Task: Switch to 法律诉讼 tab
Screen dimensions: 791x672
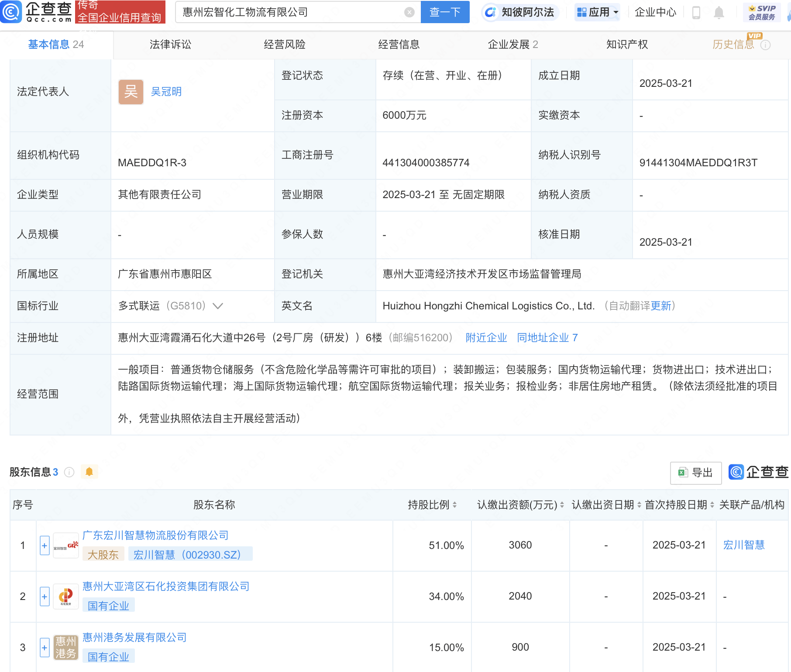Action: click(170, 45)
